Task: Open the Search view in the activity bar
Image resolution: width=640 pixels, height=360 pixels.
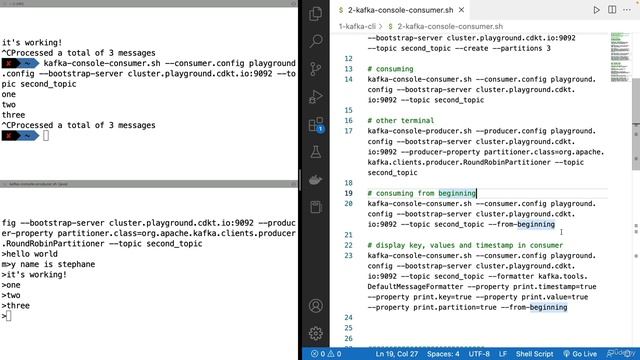Action: coord(316,41)
